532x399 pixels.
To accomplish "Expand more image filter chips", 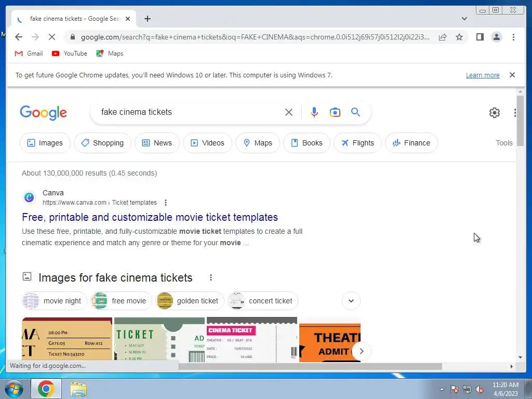I will point(351,301).
